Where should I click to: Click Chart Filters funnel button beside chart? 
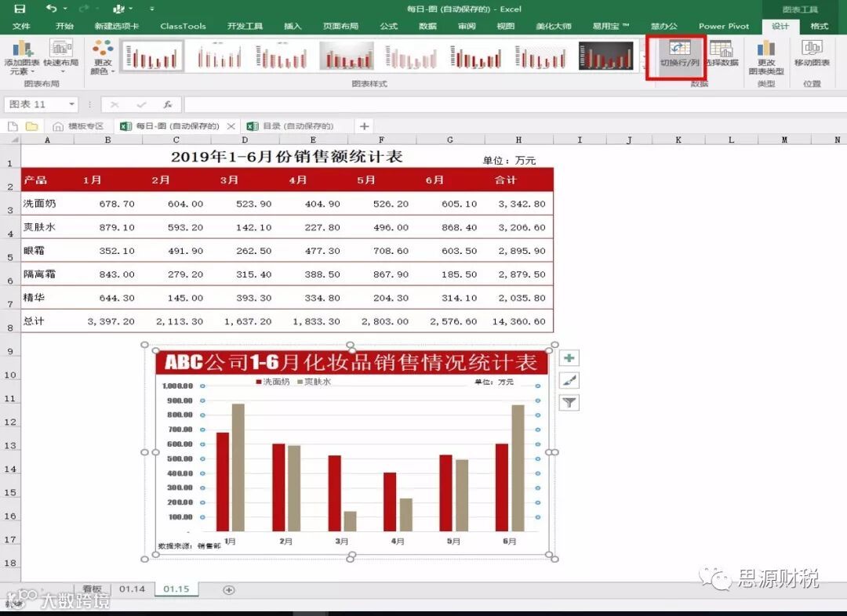point(569,403)
